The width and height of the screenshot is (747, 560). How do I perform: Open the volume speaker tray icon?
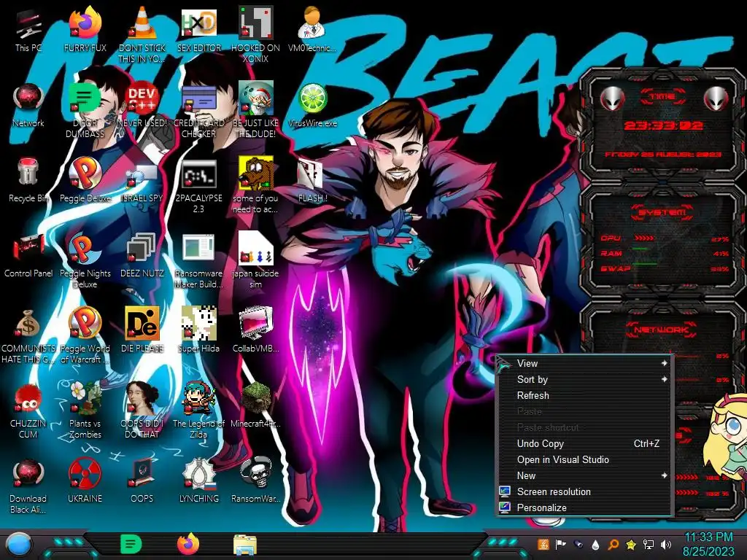(665, 544)
